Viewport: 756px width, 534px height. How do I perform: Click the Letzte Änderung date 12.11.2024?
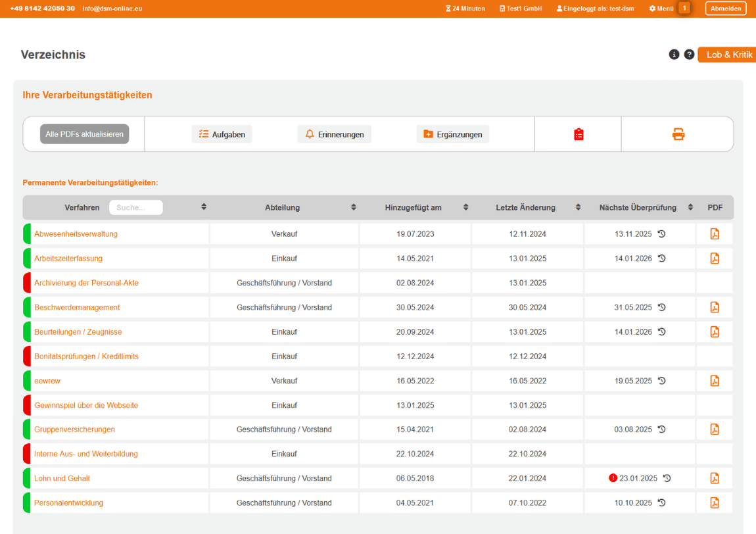pos(527,234)
